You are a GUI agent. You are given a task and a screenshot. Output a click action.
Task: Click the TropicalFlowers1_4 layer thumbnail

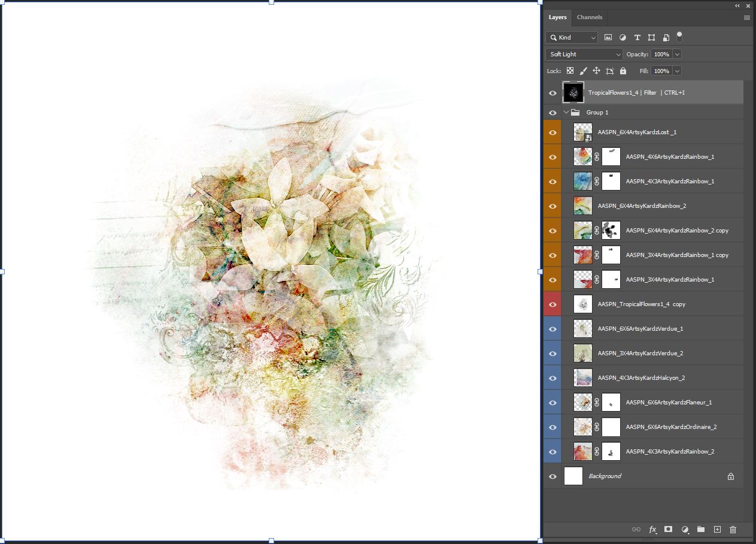573,92
